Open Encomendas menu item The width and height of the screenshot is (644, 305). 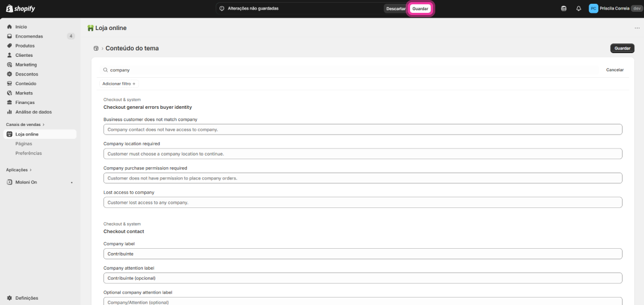[29, 36]
